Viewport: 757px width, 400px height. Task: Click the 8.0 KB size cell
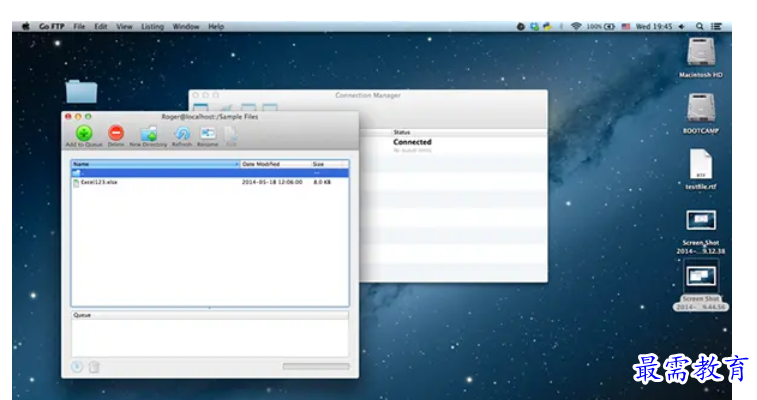(322, 182)
